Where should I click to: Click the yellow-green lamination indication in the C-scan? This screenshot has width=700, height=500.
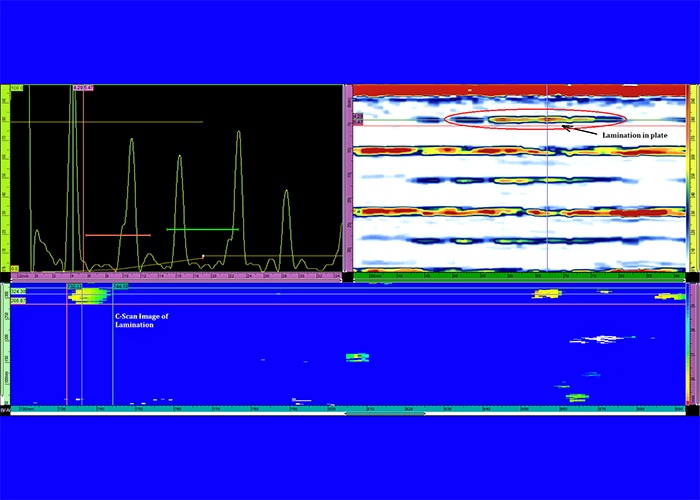tap(88, 296)
